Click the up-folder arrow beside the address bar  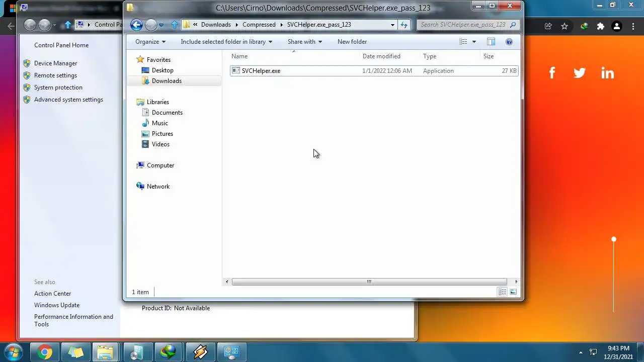pos(175,25)
